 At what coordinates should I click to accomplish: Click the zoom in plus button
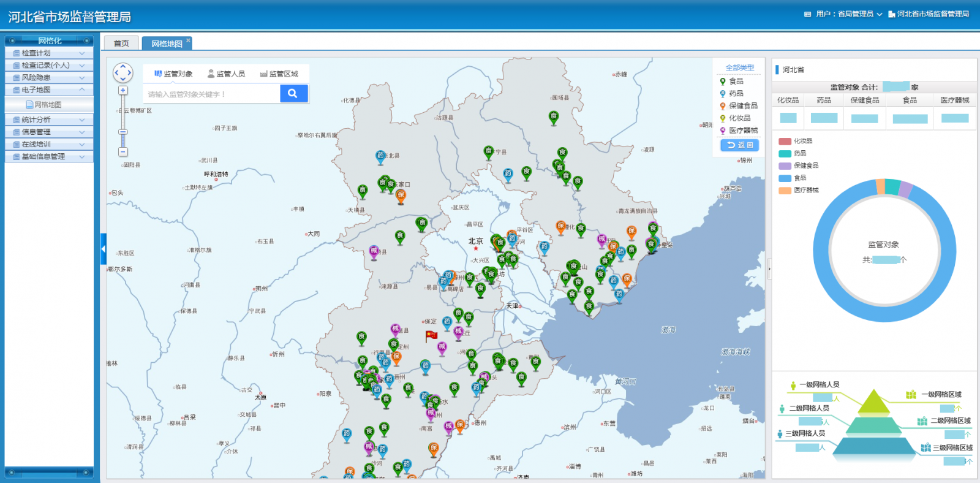[123, 90]
